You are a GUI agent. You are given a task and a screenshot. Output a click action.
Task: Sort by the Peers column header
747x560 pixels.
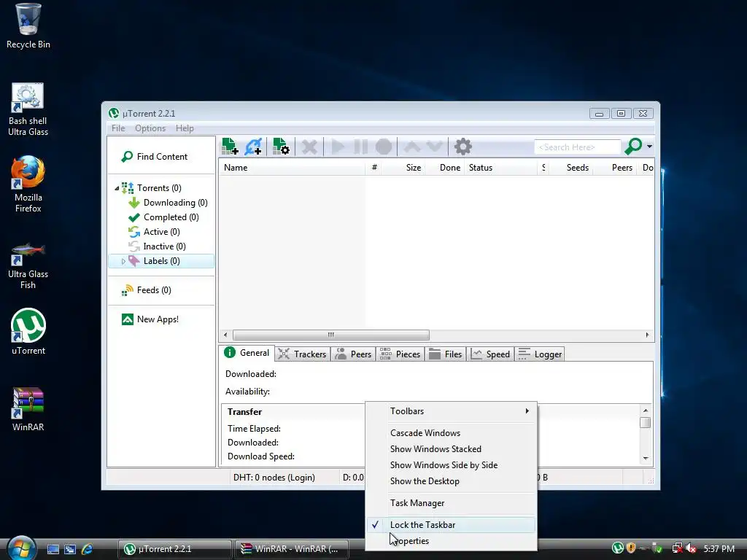(x=614, y=168)
